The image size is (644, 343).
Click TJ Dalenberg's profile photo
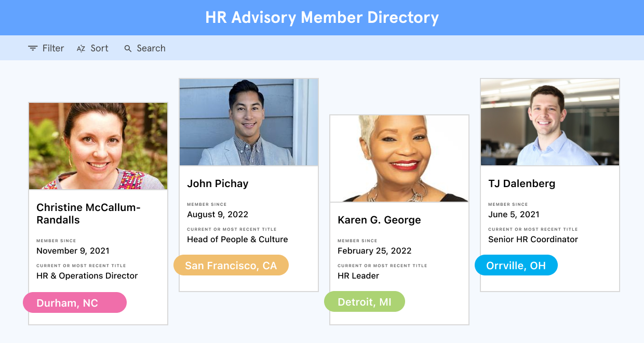(549, 122)
